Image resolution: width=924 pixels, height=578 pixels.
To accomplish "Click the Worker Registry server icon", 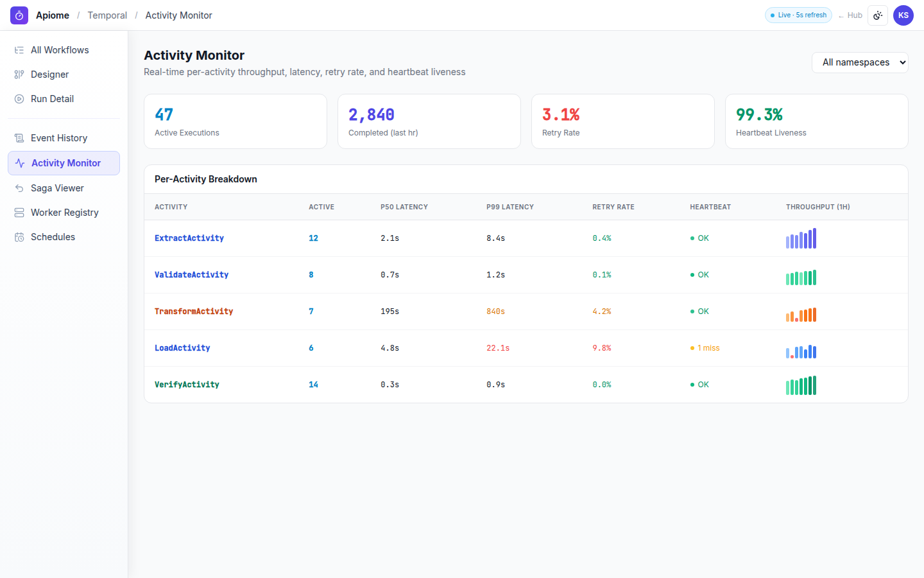I will click(x=19, y=213).
